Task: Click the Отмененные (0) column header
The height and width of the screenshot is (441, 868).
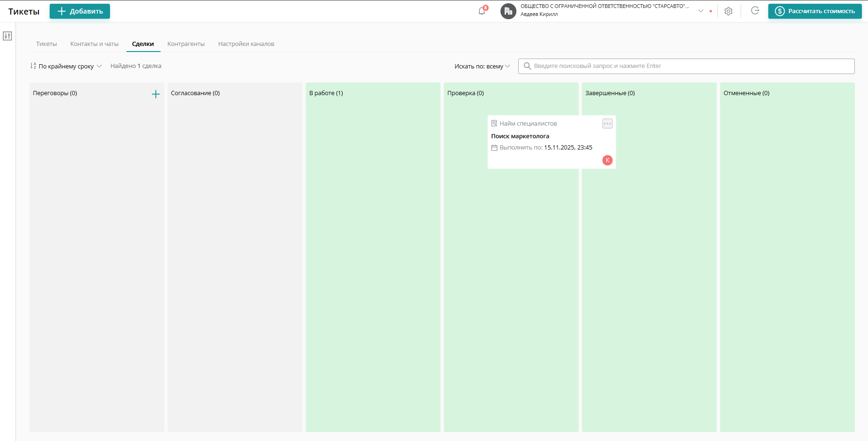Action: tap(746, 93)
